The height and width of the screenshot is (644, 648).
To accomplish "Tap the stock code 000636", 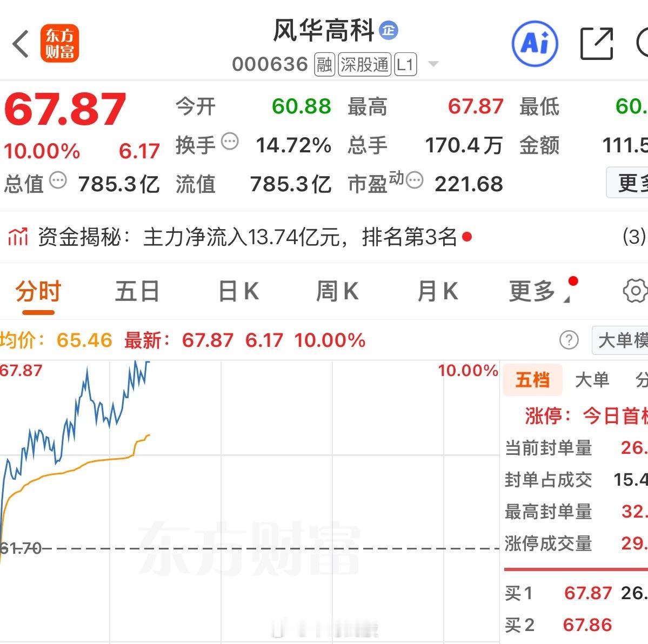I will point(270,64).
